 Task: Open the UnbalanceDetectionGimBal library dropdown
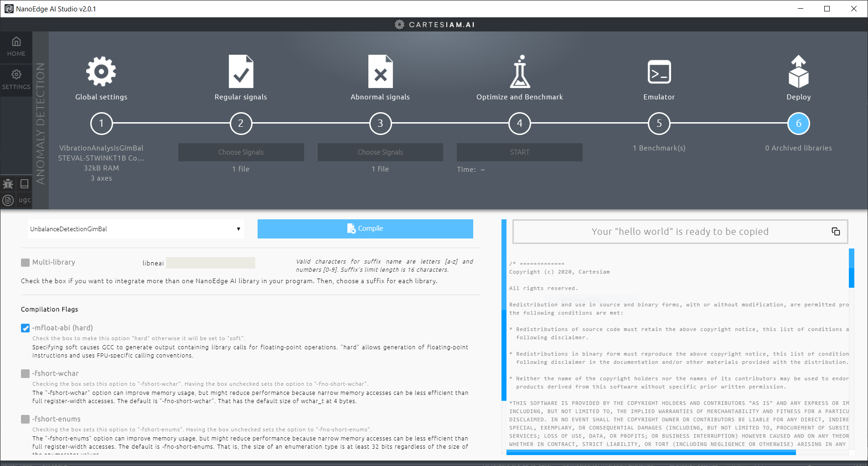point(135,229)
